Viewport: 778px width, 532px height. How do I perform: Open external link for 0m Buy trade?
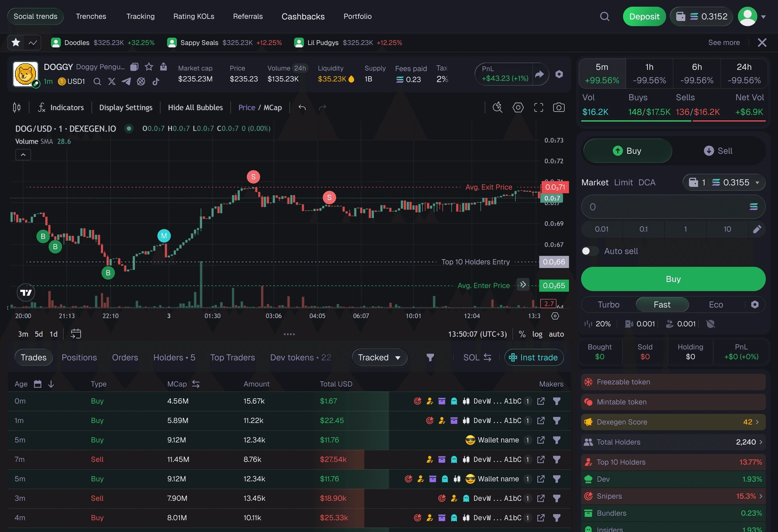click(541, 401)
